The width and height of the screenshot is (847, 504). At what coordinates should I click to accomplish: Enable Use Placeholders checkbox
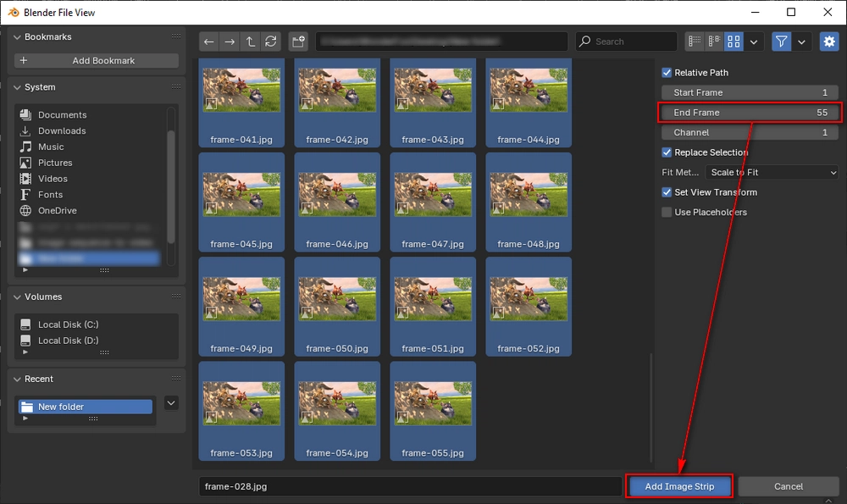[667, 213]
